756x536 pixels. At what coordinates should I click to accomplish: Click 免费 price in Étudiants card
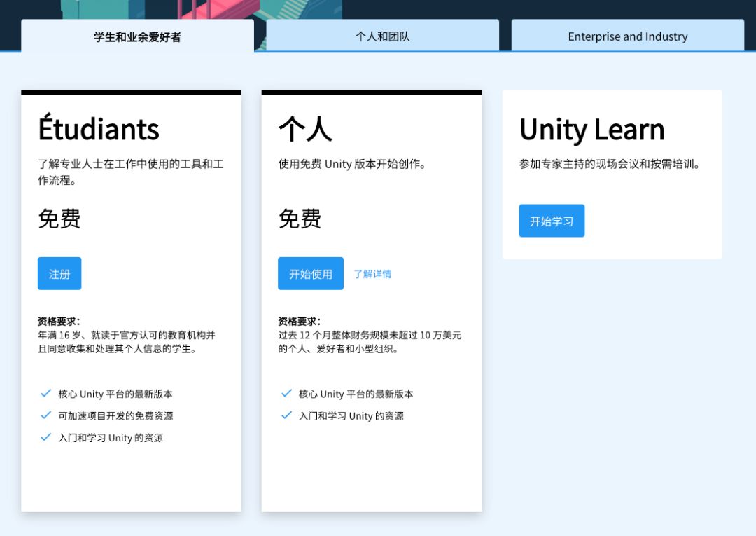(x=59, y=219)
